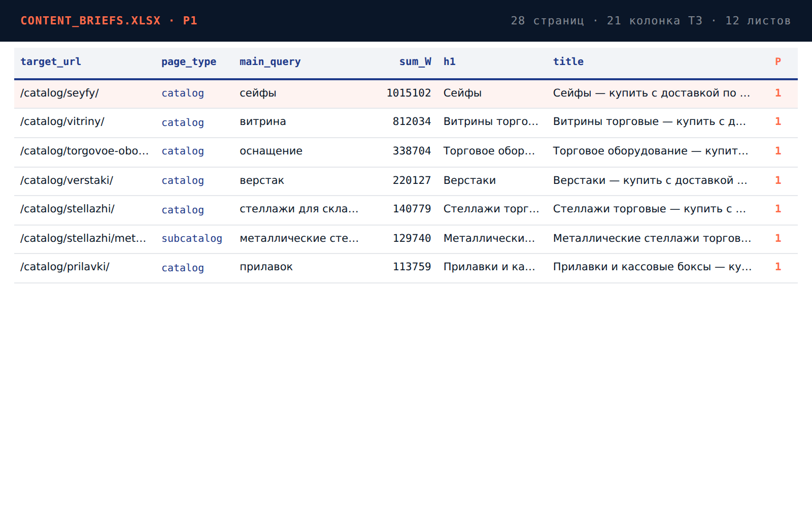Click title Стеллажи торговые — купить

[650, 209]
